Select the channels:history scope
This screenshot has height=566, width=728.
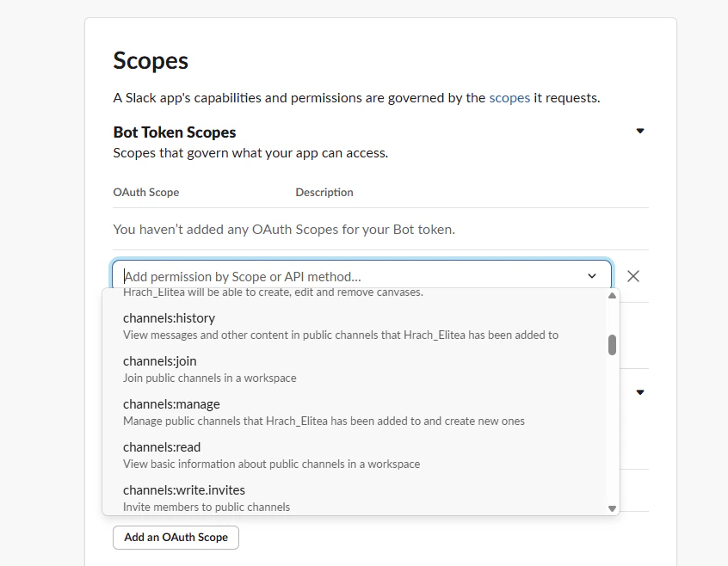(x=354, y=326)
